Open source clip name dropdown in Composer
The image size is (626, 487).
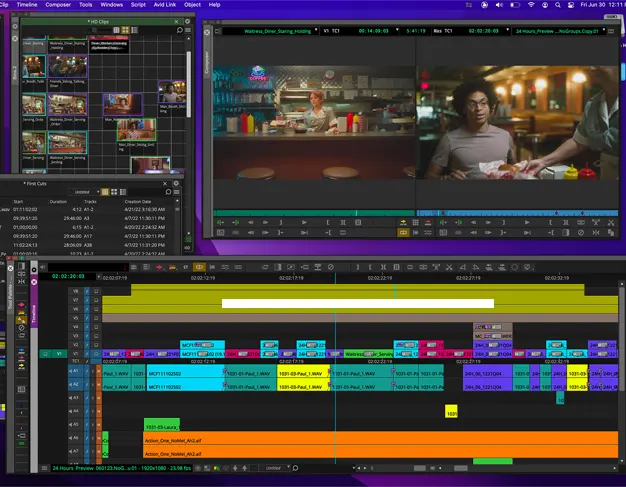pos(316,30)
